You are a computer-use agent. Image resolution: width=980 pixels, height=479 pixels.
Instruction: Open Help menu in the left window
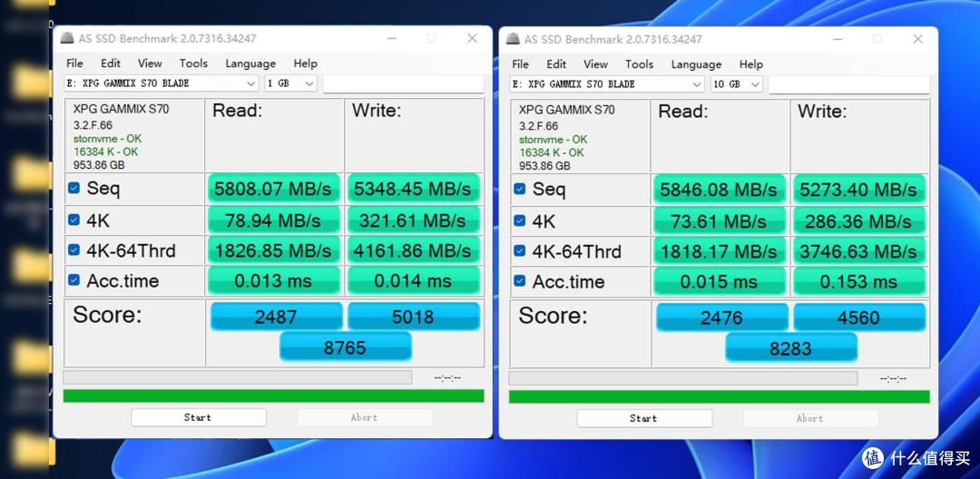pyautogui.click(x=306, y=64)
